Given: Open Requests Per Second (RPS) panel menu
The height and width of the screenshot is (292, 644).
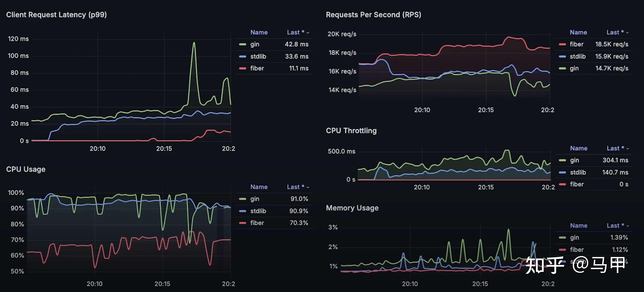Looking at the screenshot, I should [x=373, y=15].
